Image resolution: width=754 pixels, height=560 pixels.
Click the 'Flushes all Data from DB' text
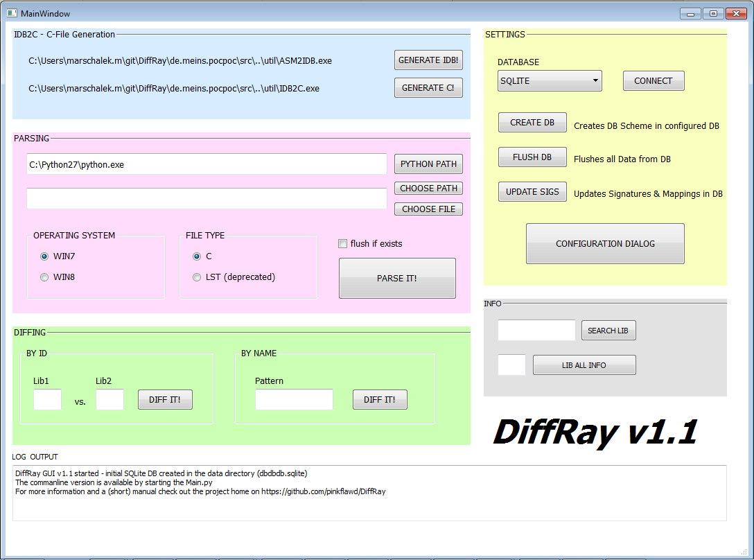click(622, 159)
